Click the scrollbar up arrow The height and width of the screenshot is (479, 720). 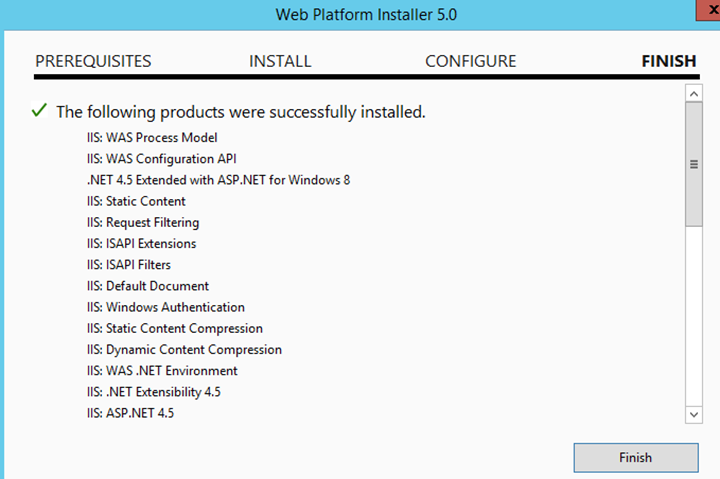point(694,94)
